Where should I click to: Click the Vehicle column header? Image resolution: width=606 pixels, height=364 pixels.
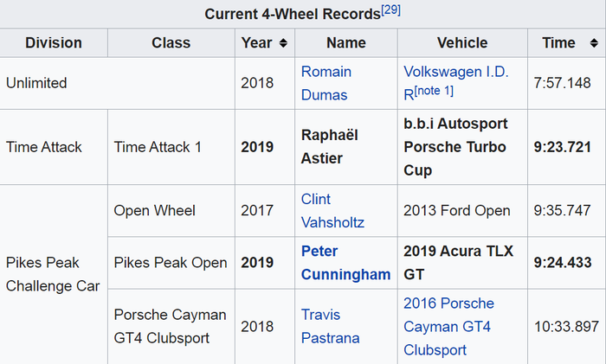(462, 43)
